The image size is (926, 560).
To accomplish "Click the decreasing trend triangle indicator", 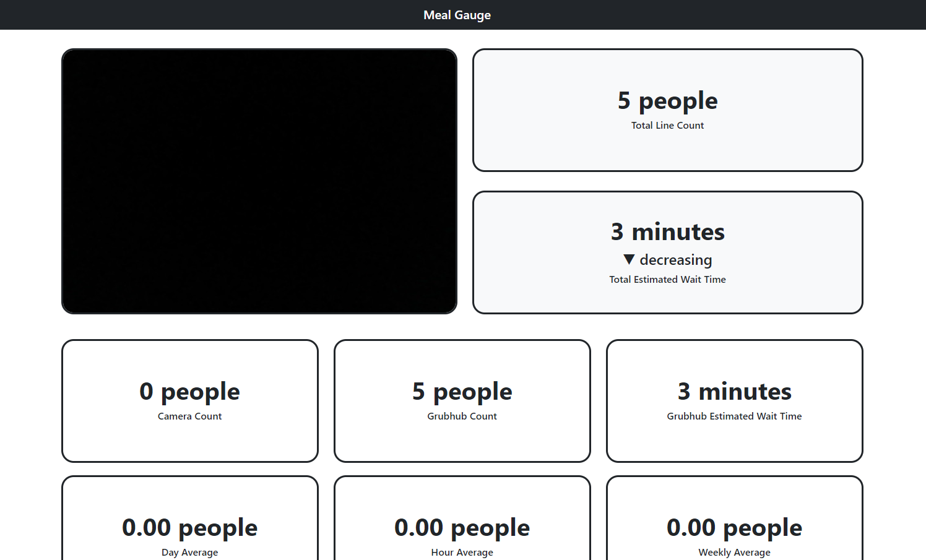I will [x=629, y=259].
